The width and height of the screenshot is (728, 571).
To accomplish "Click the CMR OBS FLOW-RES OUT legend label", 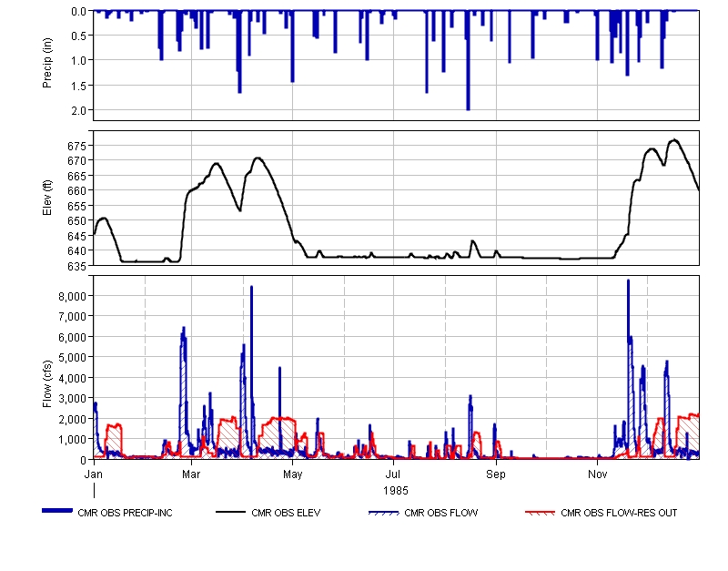I will click(x=619, y=513).
